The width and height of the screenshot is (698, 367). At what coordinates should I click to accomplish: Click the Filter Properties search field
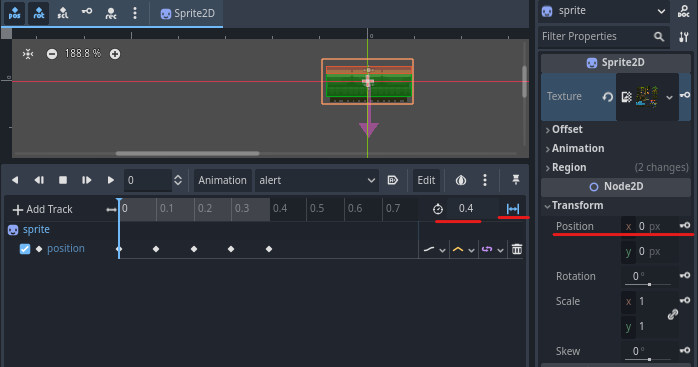pyautogui.click(x=604, y=37)
